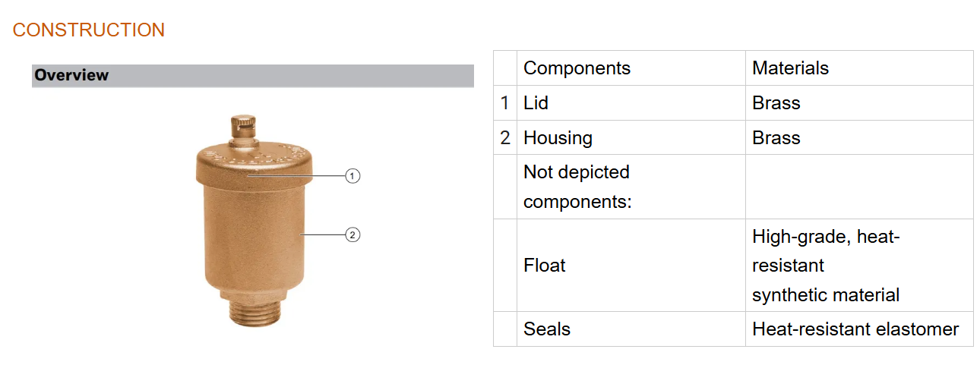This screenshot has height=387, width=980.
Task: Click the row number 1 cell
Action: [x=505, y=103]
